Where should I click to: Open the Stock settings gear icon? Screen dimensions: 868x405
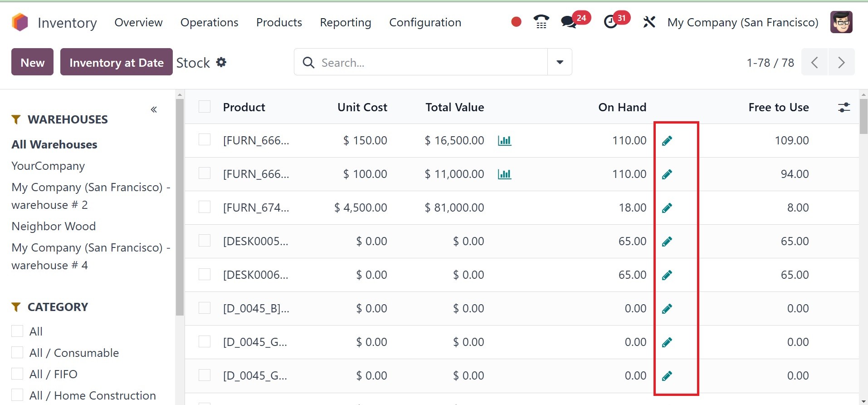(221, 62)
